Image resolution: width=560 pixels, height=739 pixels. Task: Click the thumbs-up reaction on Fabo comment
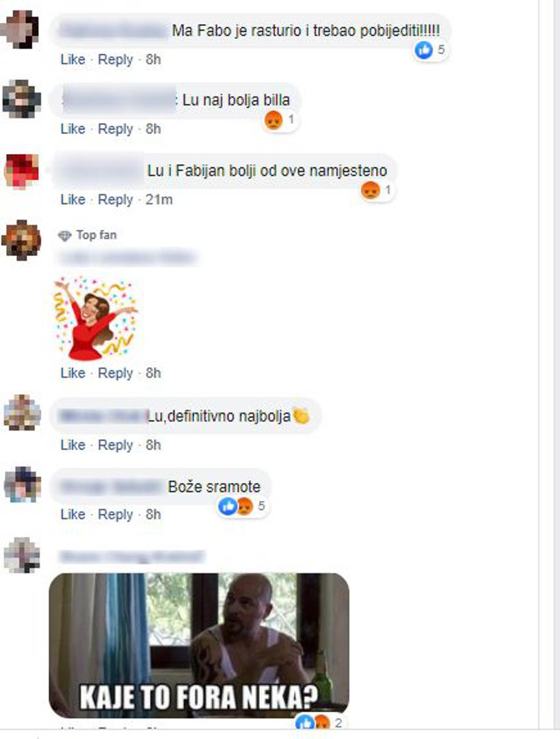pos(423,49)
